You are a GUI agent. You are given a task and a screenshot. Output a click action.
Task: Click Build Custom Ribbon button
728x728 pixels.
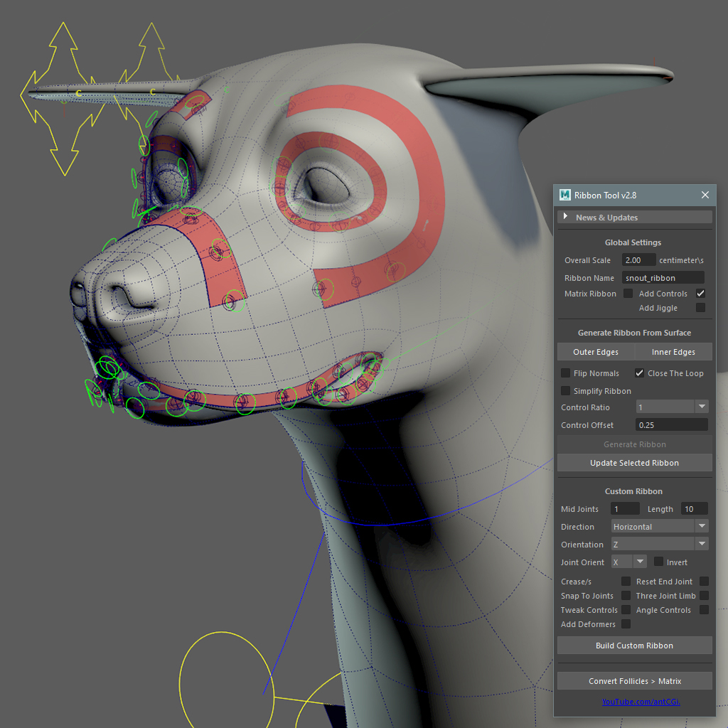[x=635, y=646]
